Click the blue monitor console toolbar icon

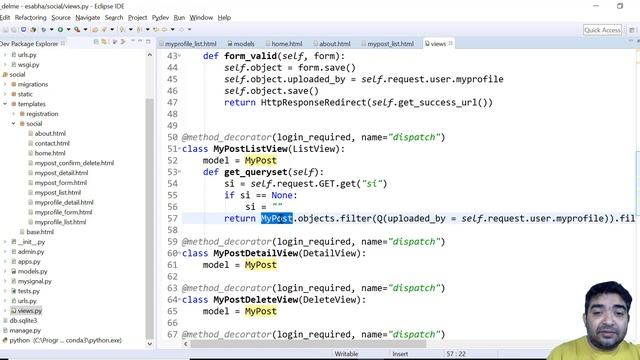(x=24, y=29)
